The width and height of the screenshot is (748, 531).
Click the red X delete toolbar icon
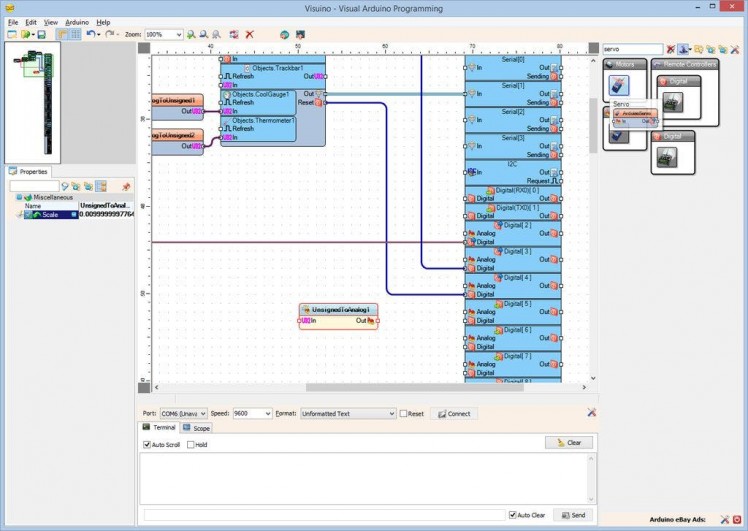coord(249,34)
